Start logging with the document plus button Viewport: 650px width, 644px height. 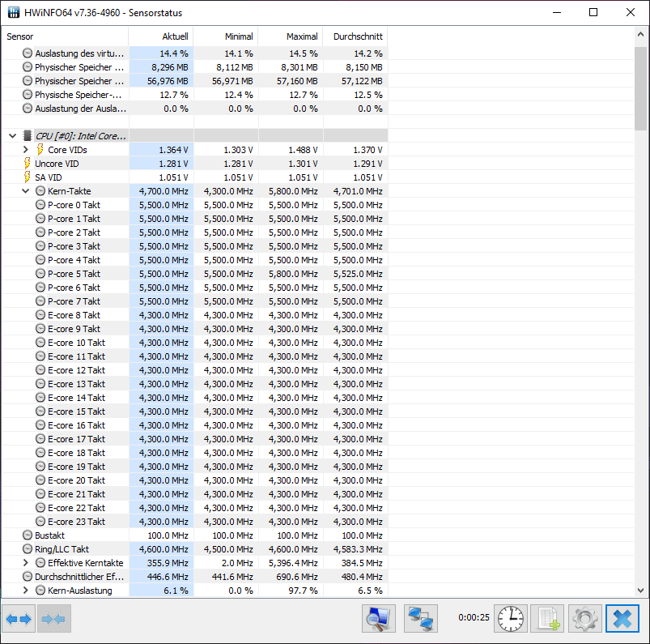click(548, 619)
